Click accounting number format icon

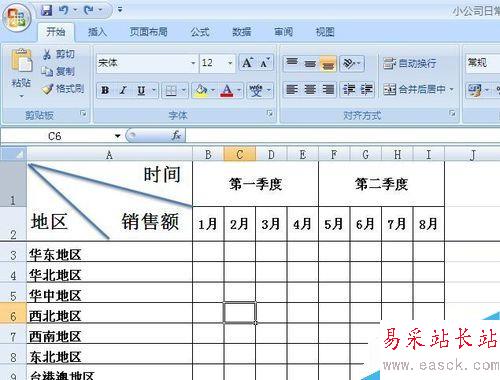coord(474,90)
